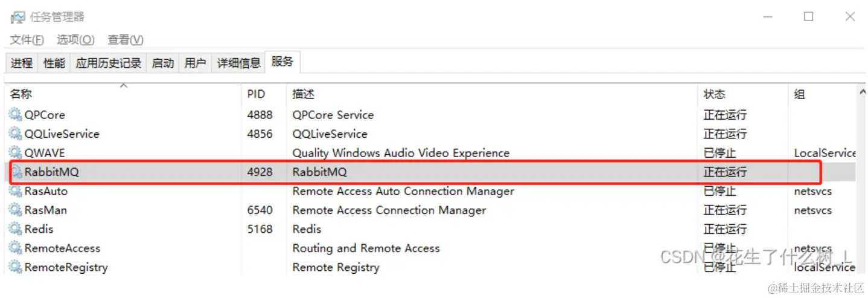Open the 查看(V) menu
Screen dimensions: 868x298
point(126,40)
